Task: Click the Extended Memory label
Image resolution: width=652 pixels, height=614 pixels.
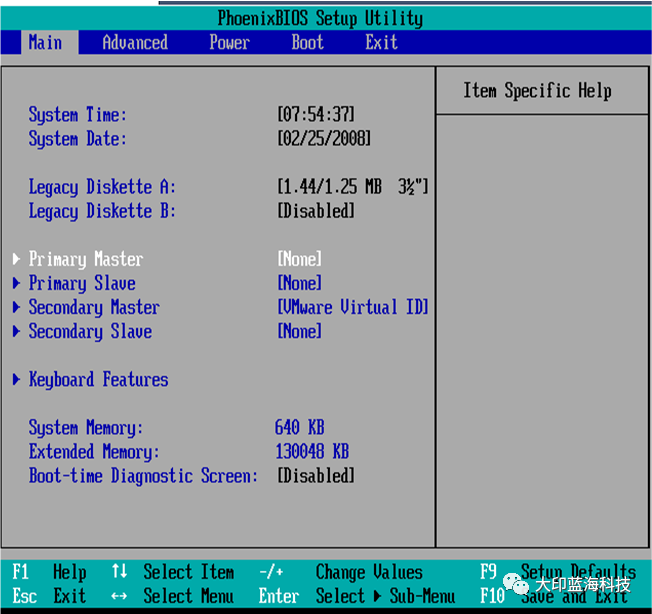Action: 94,452
